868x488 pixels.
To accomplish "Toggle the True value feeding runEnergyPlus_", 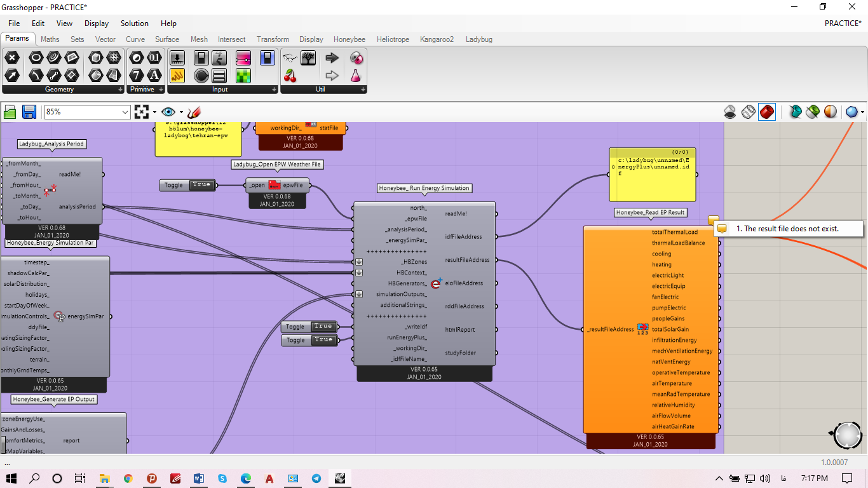I will 323,340.
